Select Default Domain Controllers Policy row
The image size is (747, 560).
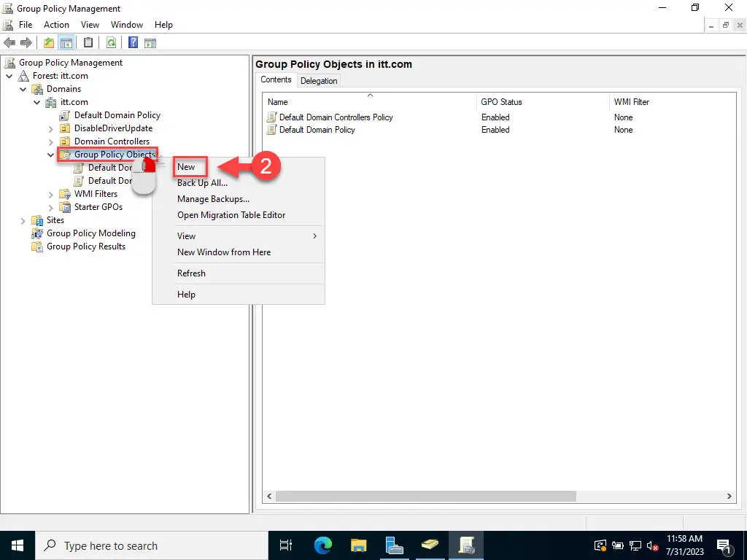click(x=336, y=117)
